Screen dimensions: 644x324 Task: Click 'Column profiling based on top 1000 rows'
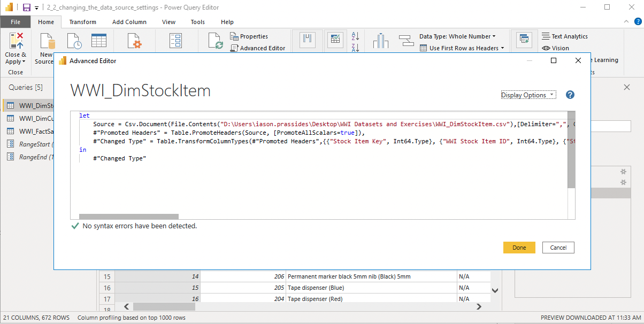[x=132, y=318]
